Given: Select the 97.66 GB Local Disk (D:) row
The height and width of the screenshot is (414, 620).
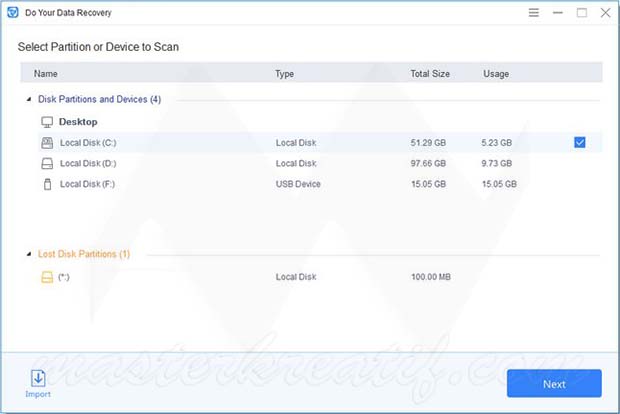Looking at the screenshot, I should (300, 163).
